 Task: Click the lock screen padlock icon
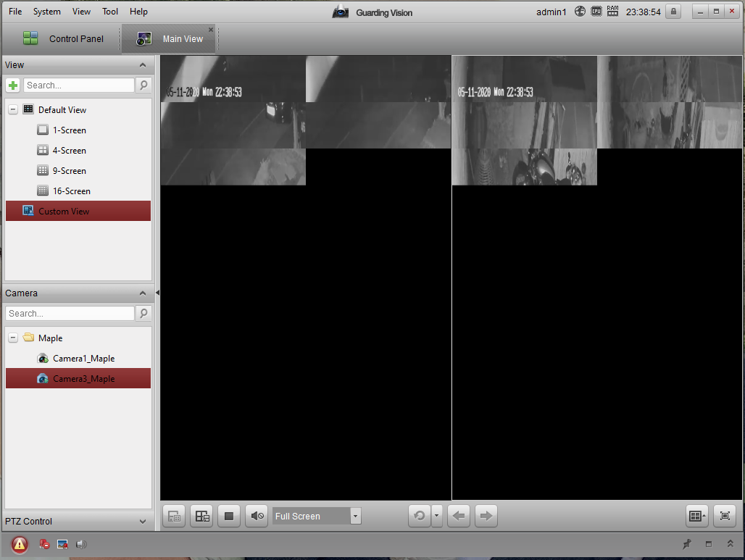point(674,12)
